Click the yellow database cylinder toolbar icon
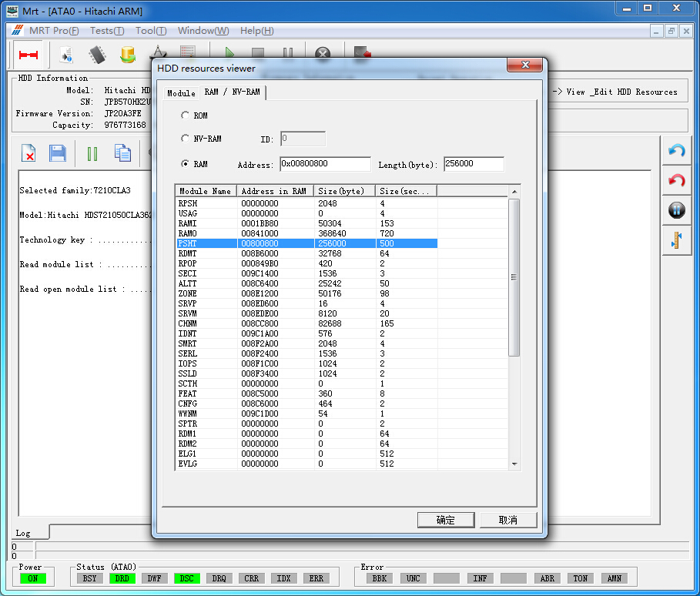 coord(128,55)
